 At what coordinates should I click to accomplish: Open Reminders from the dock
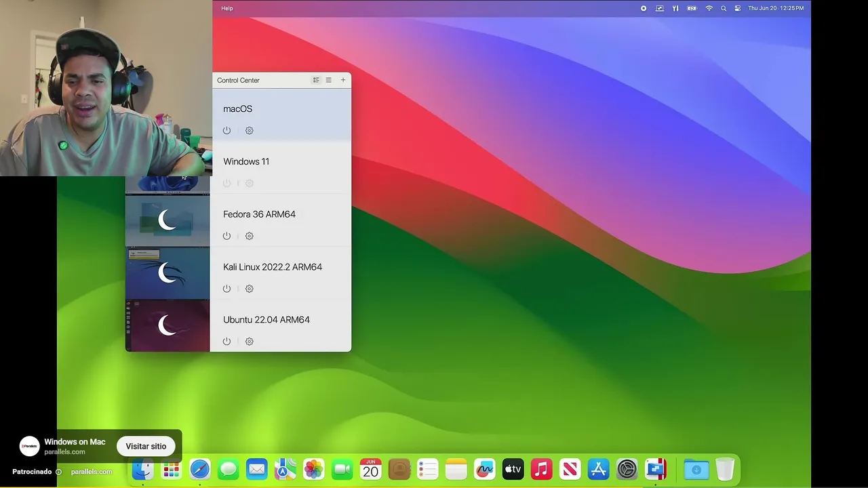[428, 469]
